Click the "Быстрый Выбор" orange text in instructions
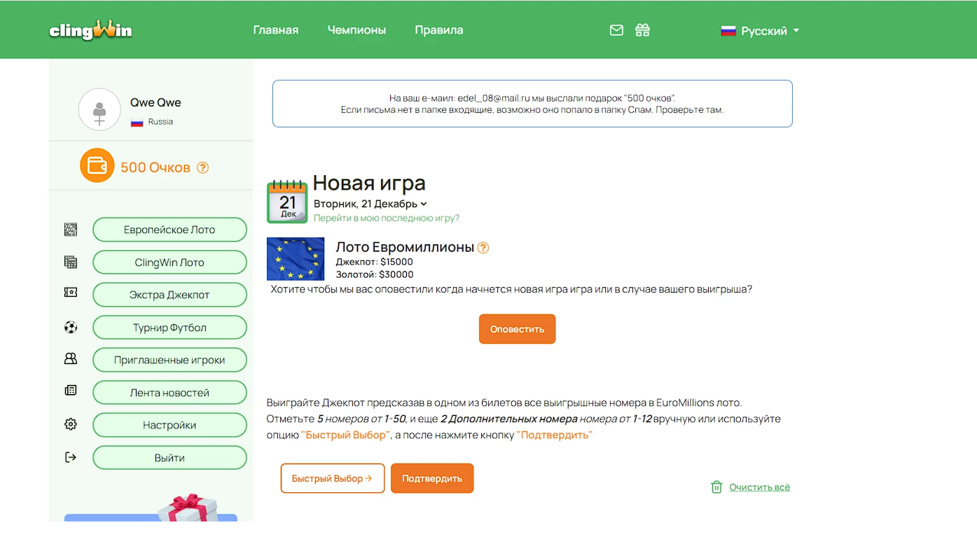This screenshot has height=560, width=977. click(346, 435)
